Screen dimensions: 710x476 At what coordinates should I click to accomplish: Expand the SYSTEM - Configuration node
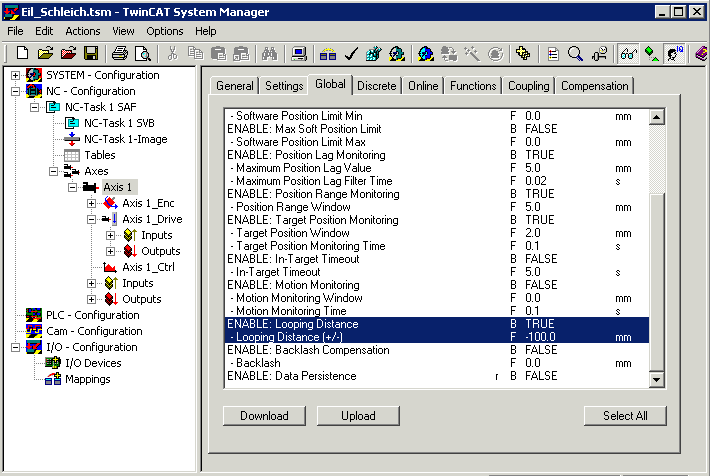(15, 75)
